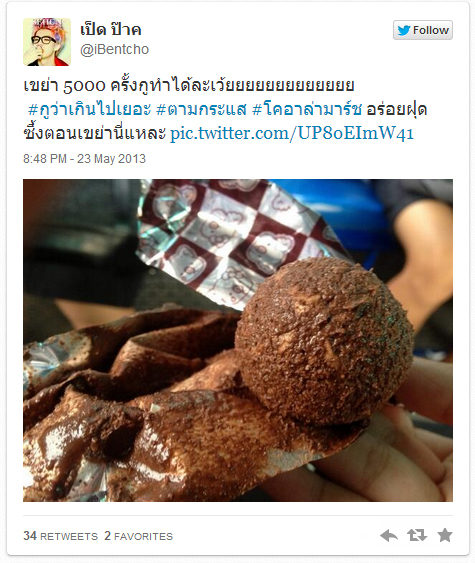
Task: View the 2 favorites list
Action: 138,536
